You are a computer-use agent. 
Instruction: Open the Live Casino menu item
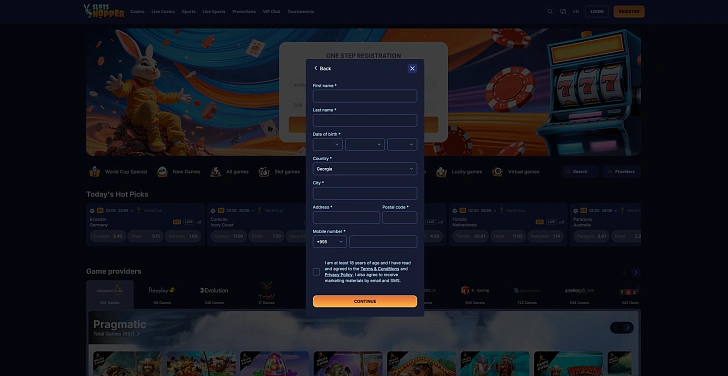[x=163, y=12]
